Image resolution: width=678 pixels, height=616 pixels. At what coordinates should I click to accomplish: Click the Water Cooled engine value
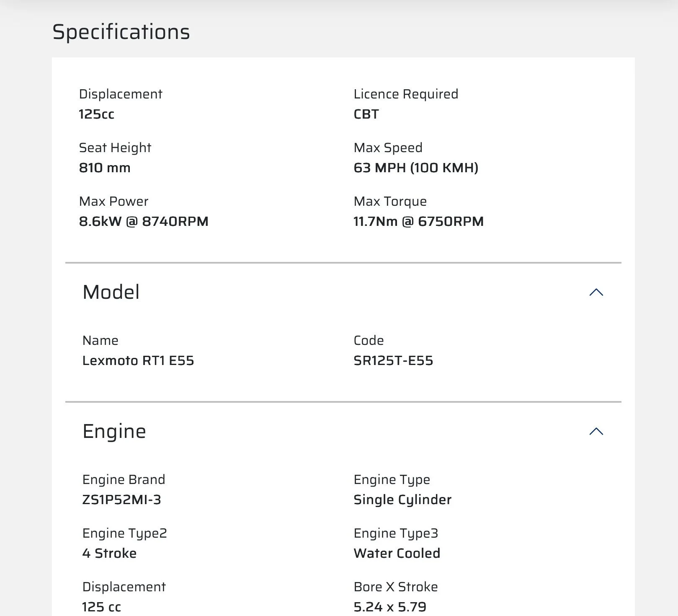coord(397,554)
